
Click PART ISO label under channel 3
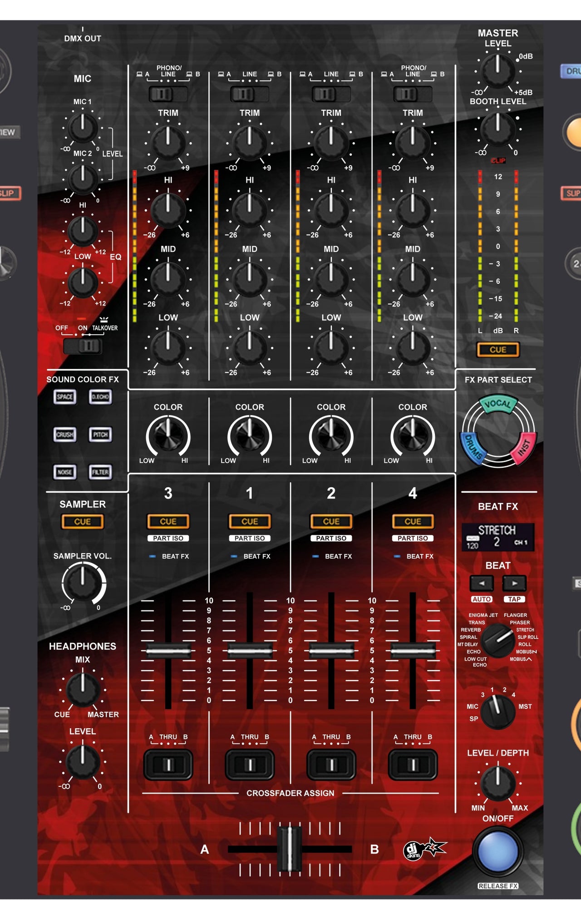pyautogui.click(x=168, y=538)
